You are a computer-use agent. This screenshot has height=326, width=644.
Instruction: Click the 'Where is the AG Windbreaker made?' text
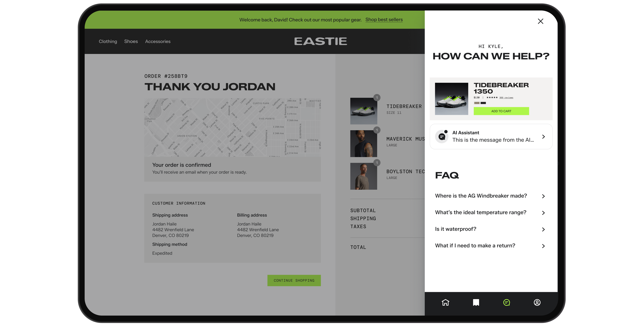coord(481,196)
